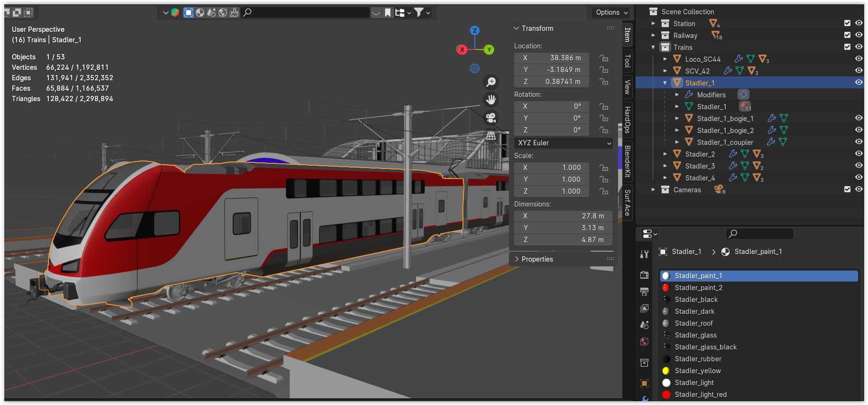Select the Stadler_light_red material slot
Image resolution: width=868 pixels, height=405 pixels.
coord(759,395)
